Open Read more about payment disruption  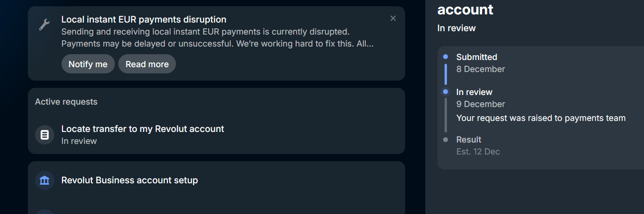(147, 64)
